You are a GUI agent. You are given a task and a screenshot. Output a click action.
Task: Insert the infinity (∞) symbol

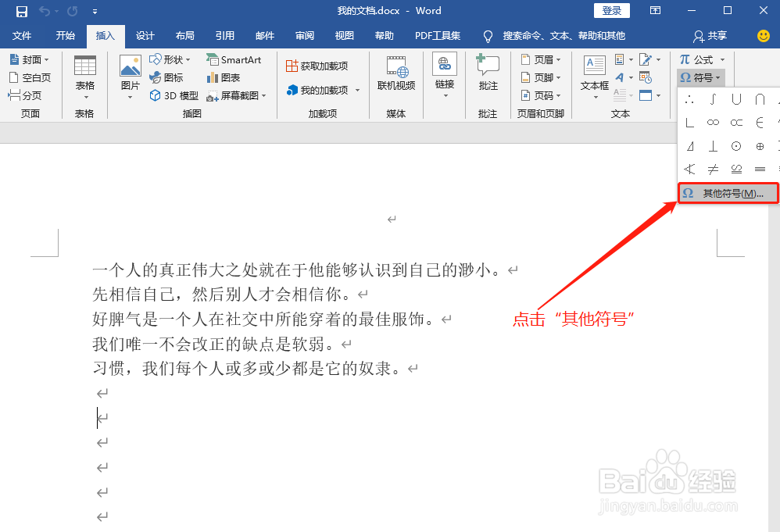click(713, 123)
